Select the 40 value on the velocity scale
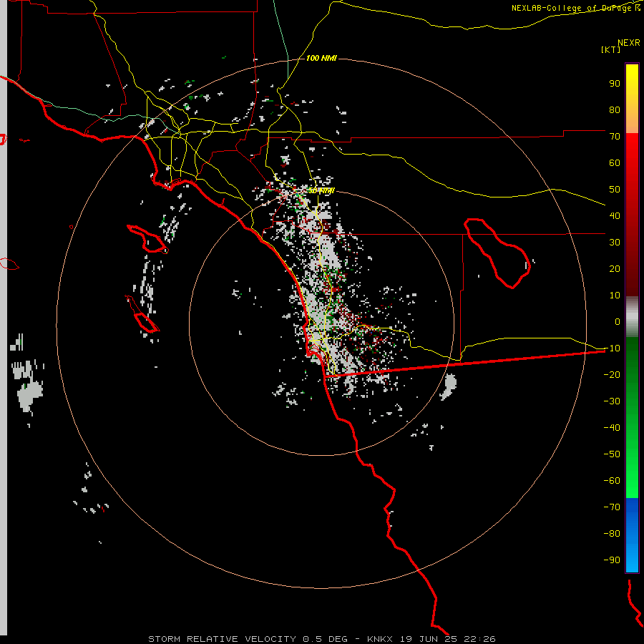 (615, 215)
